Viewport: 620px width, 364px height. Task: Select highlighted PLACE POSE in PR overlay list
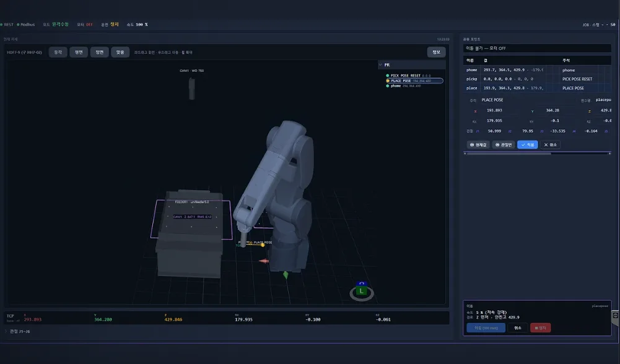point(414,80)
